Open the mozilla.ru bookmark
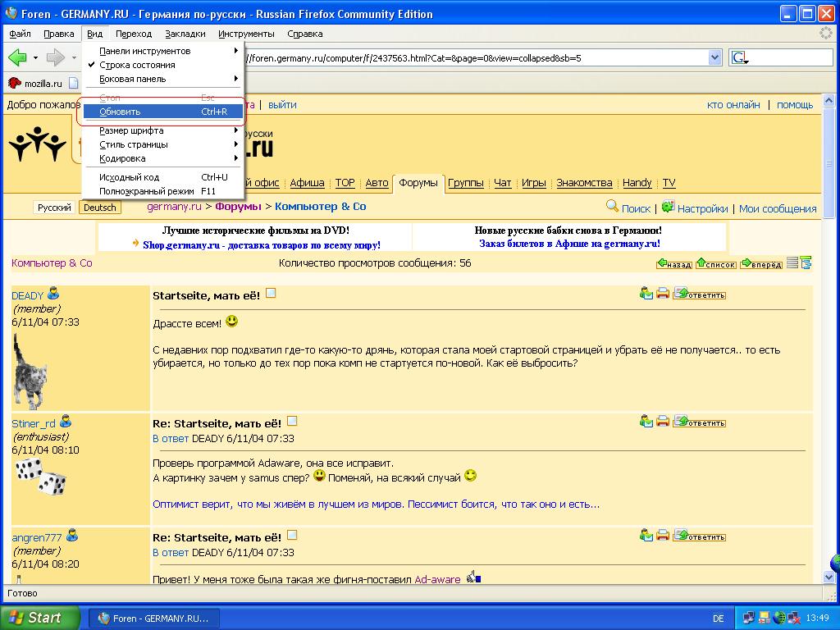The height and width of the screenshot is (630, 840). click(35, 84)
